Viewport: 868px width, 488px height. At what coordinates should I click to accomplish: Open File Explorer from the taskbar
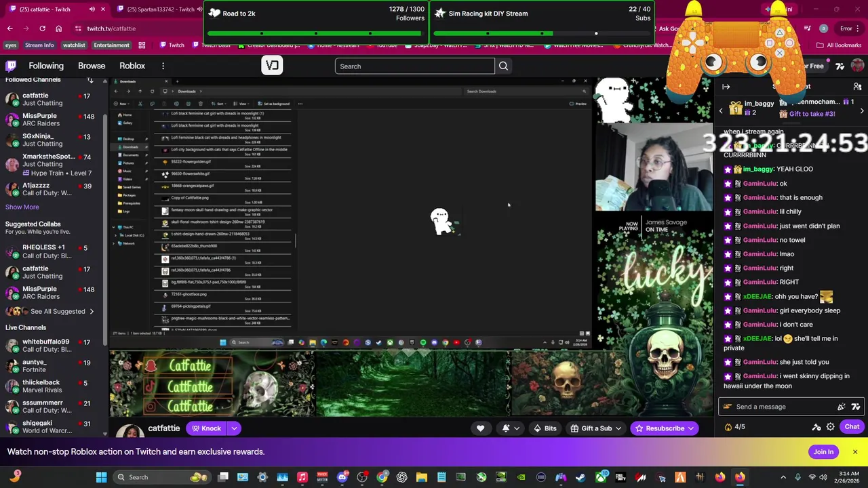point(421,477)
